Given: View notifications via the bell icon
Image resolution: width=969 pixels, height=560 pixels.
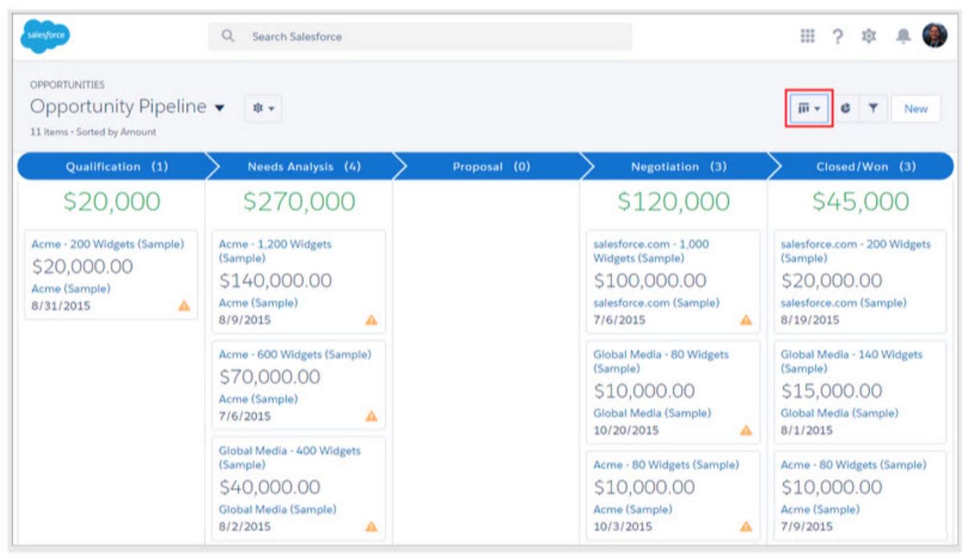Looking at the screenshot, I should pos(903,36).
